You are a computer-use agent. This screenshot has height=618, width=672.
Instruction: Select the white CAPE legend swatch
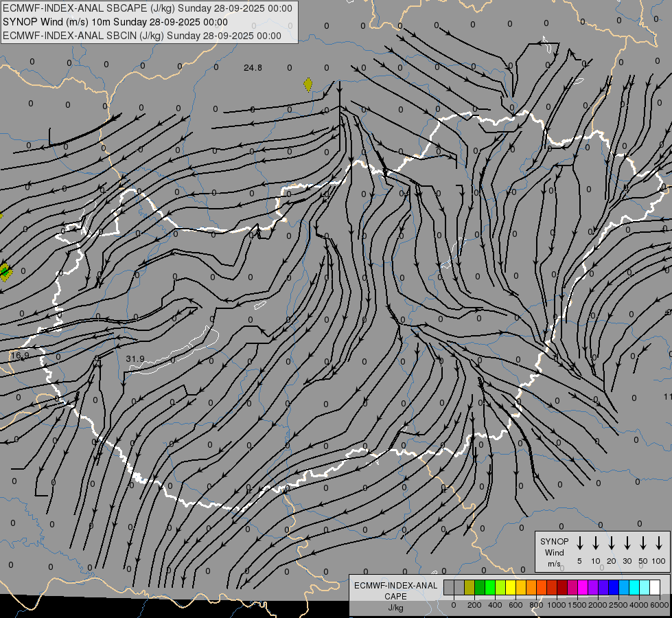coord(656,587)
